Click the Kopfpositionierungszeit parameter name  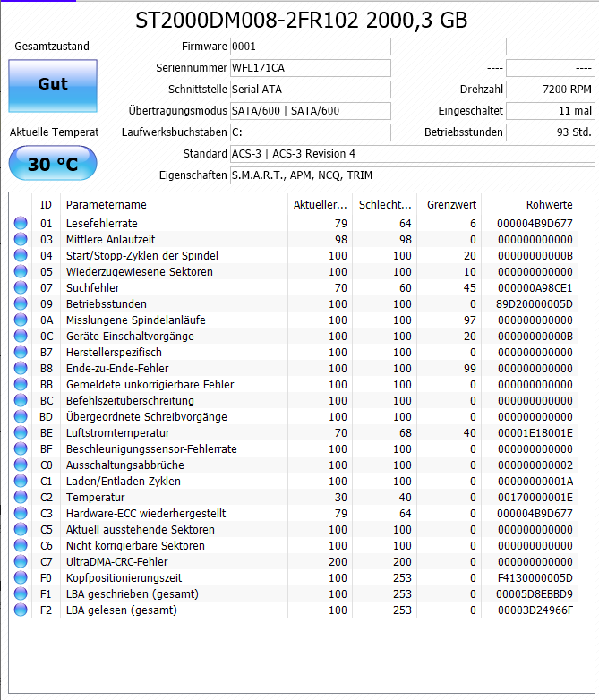point(124,578)
